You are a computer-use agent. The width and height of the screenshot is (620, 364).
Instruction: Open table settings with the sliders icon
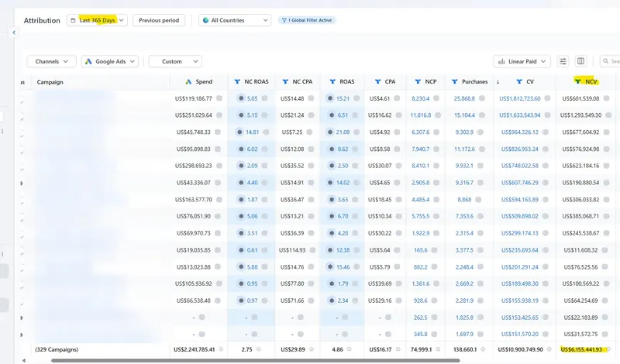(x=563, y=61)
